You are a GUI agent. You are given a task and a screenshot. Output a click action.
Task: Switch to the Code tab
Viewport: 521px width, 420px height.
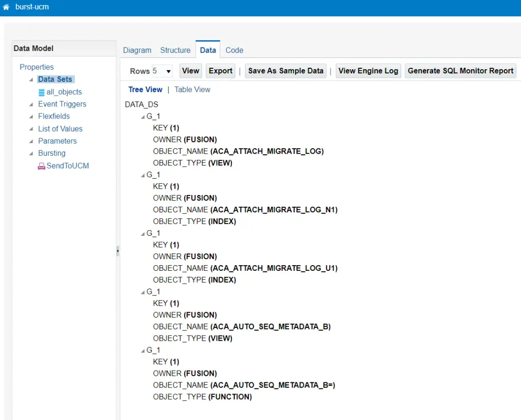click(x=234, y=50)
